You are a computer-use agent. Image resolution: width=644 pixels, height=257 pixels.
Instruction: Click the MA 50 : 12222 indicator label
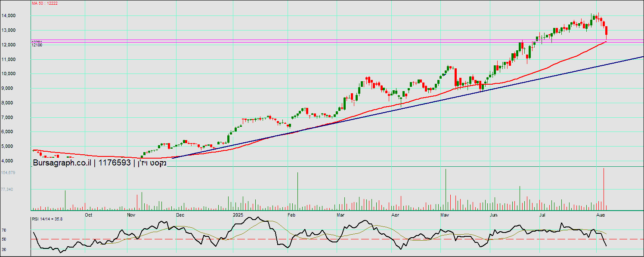(45, 3)
